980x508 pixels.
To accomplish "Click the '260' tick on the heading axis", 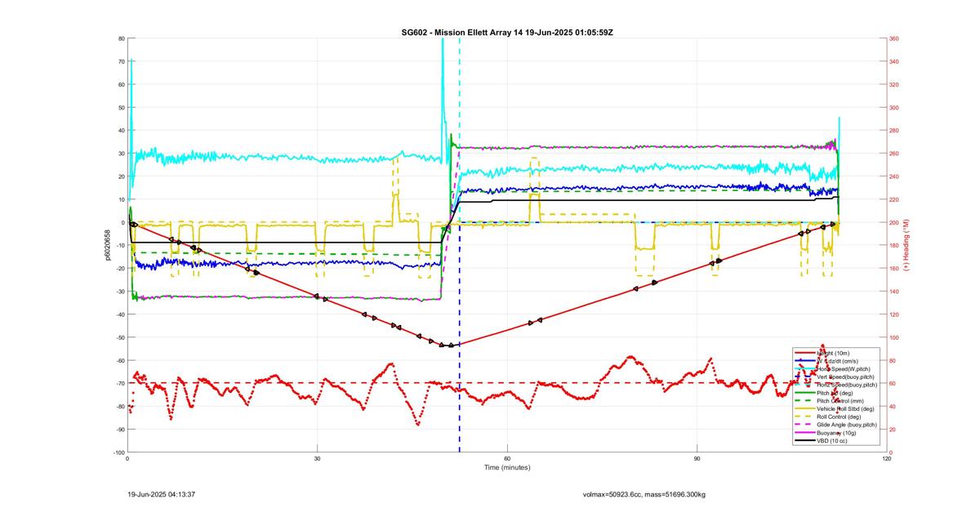I will tap(894, 154).
